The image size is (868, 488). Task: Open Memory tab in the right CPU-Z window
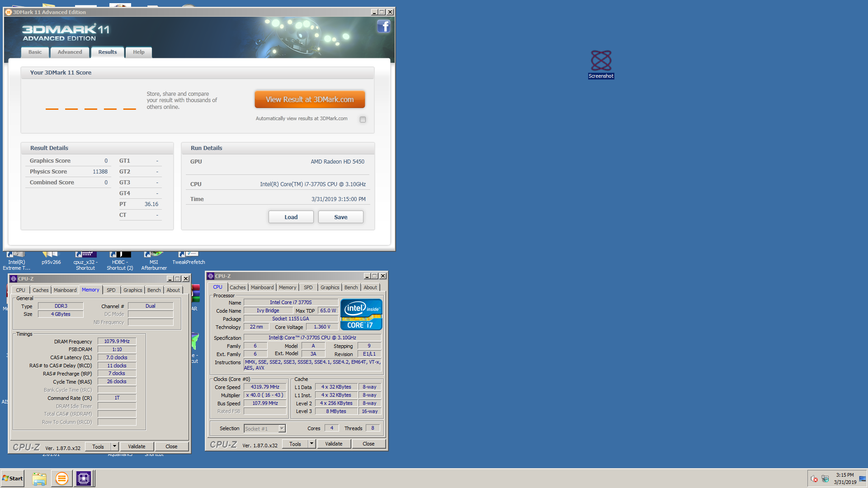click(x=288, y=287)
